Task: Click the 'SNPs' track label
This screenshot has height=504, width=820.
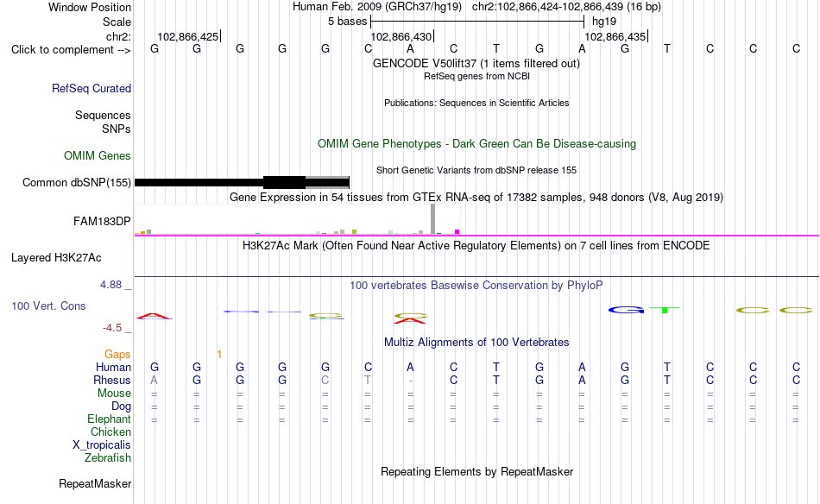Action: pyautogui.click(x=117, y=129)
